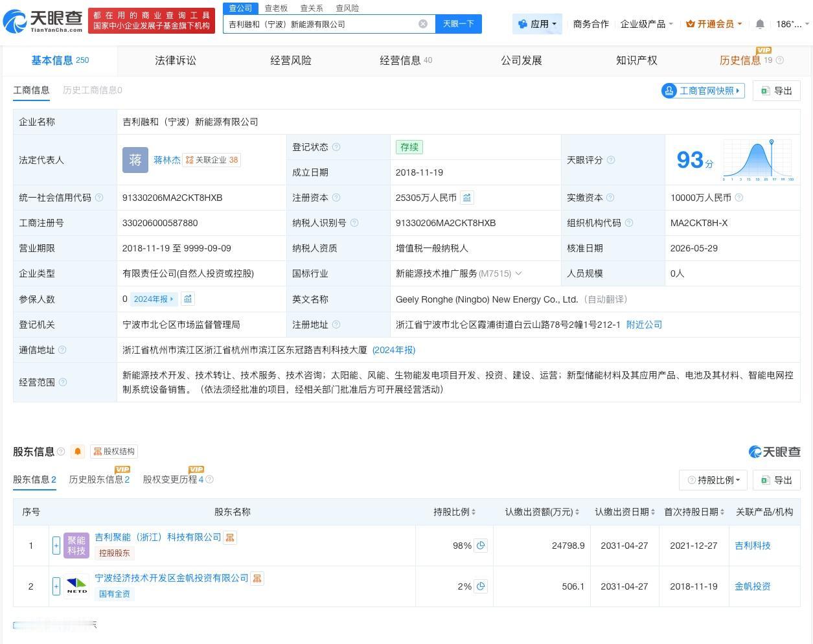Click the 蒋 avatar thumbnail

click(x=135, y=160)
